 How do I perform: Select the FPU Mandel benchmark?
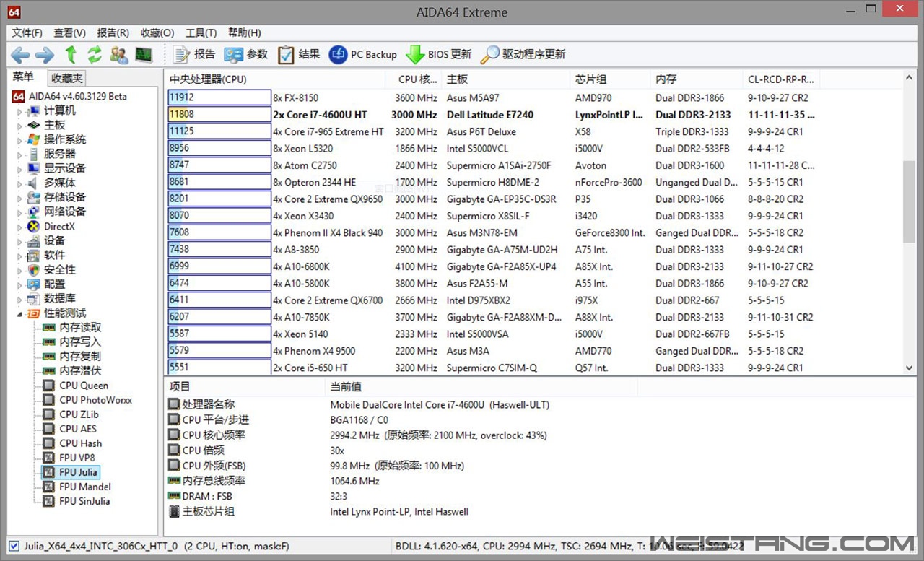84,487
